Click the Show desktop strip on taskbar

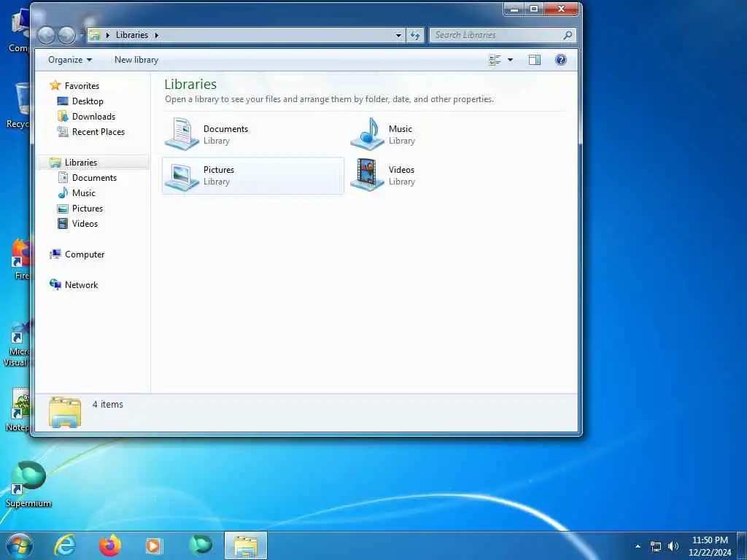[x=742, y=545]
